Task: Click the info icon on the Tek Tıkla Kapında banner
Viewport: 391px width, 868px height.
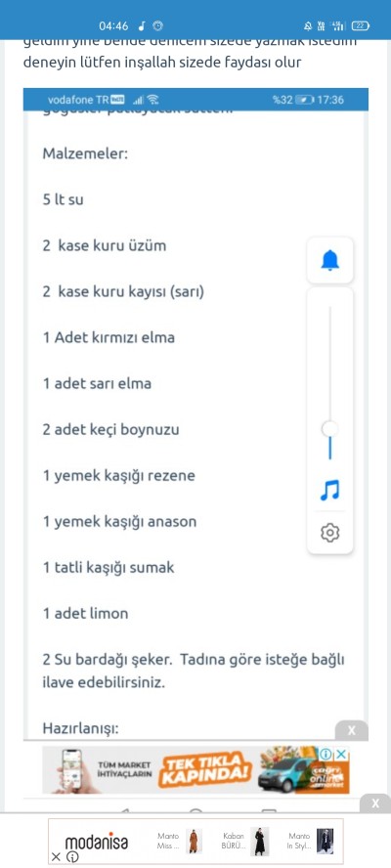Action: point(326,754)
